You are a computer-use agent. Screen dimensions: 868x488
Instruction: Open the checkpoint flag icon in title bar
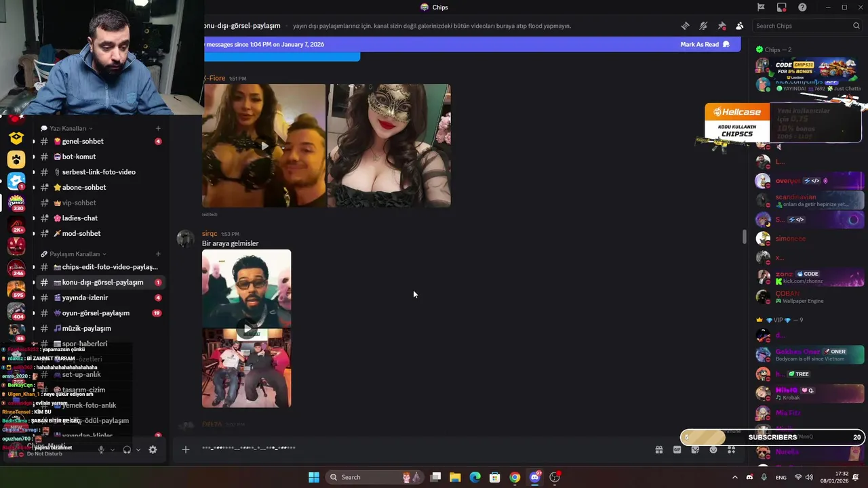coord(761,7)
